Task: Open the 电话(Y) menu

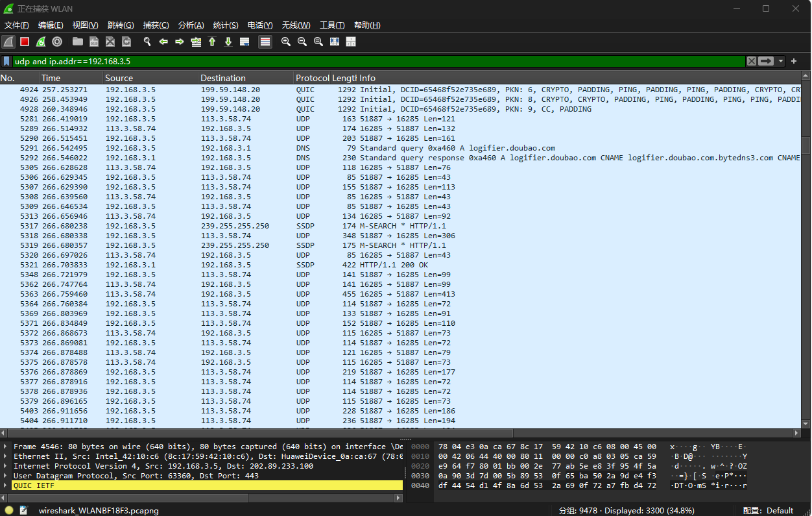Action: point(260,25)
